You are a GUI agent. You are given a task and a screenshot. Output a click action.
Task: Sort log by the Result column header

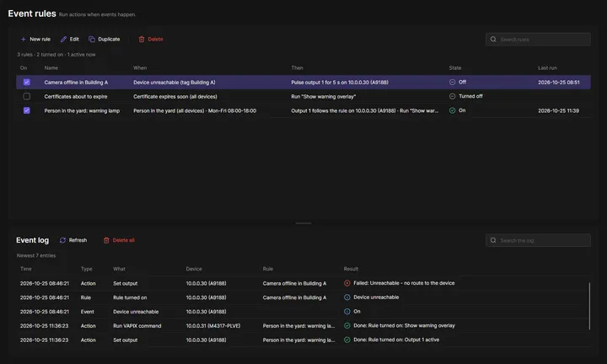351,269
